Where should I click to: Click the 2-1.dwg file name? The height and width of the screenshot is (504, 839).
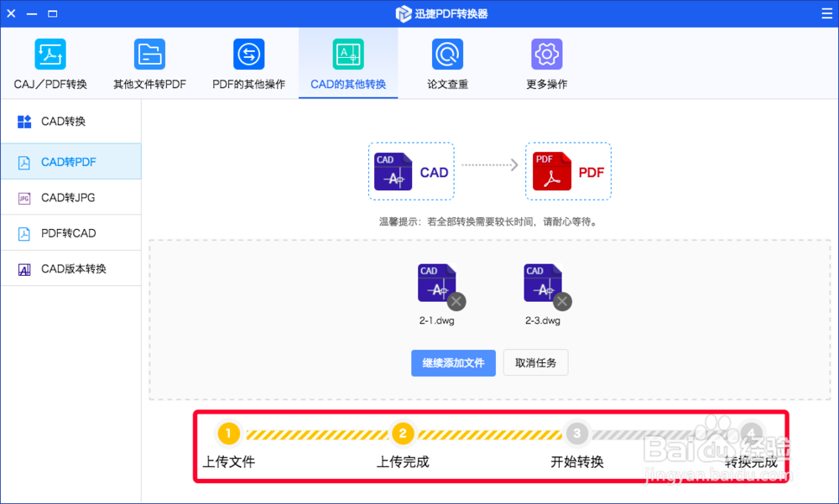tap(436, 320)
